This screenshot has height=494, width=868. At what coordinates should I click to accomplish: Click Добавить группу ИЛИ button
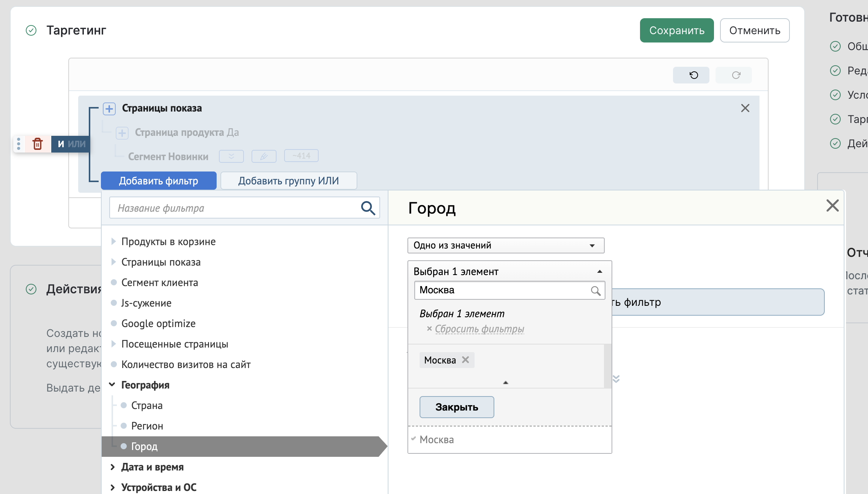tap(289, 181)
